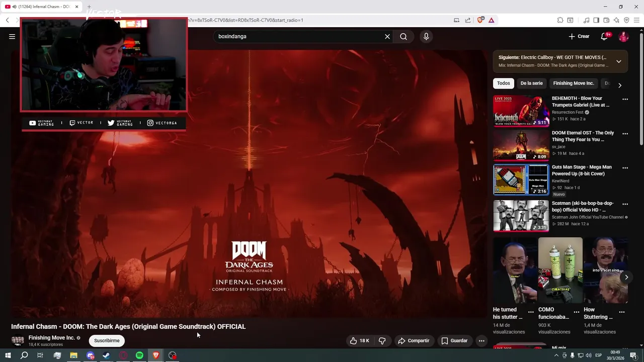Click the share page icon in address bar

click(x=468, y=20)
